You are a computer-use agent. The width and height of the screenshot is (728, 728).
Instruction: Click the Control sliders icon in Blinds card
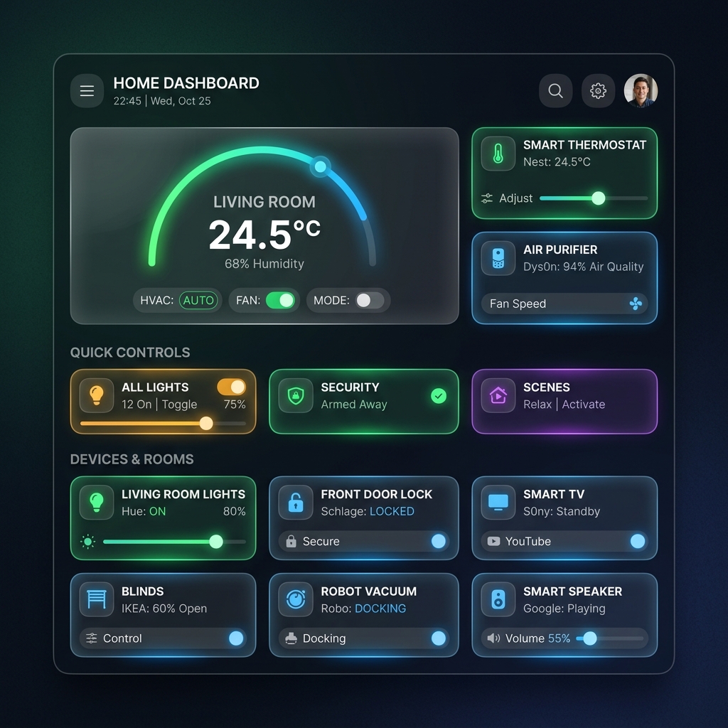pos(92,638)
